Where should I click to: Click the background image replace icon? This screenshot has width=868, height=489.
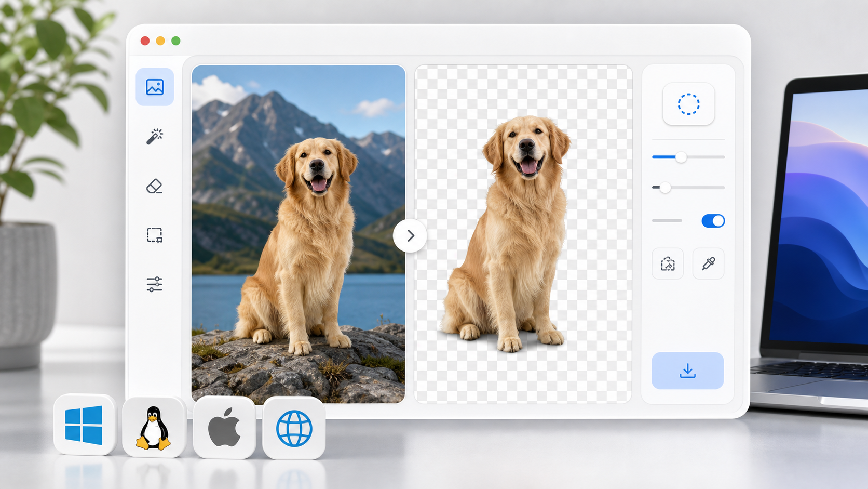[x=668, y=264]
